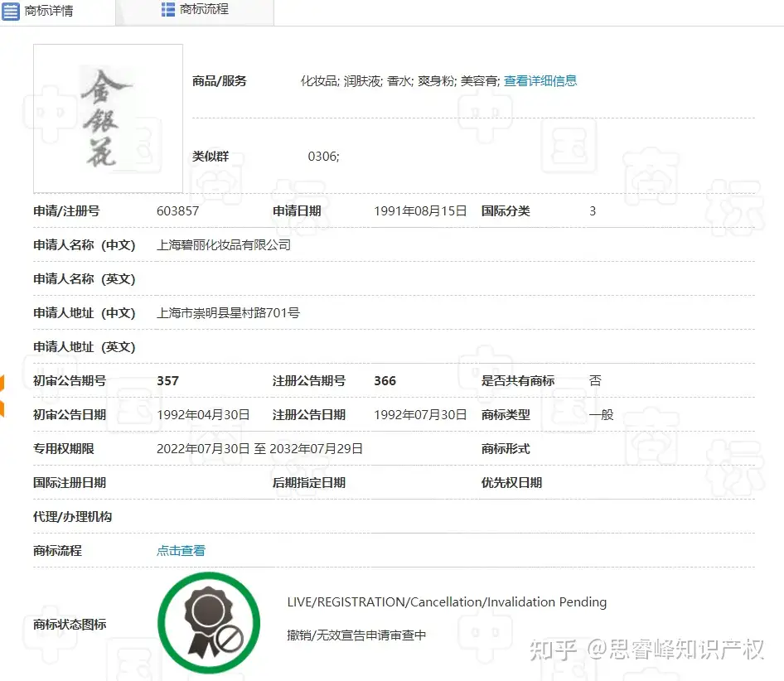This screenshot has width=784, height=681.
Task: Select similar group value 0306;
Action: 323,157
